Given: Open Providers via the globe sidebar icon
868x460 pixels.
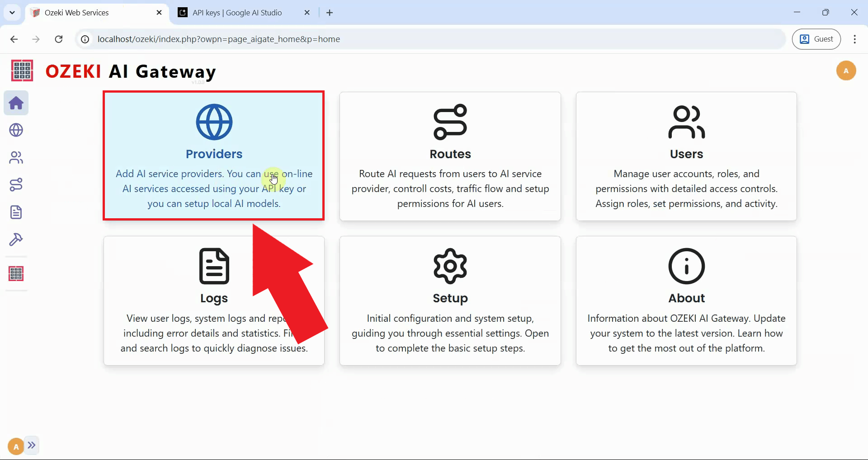Looking at the screenshot, I should point(16,130).
